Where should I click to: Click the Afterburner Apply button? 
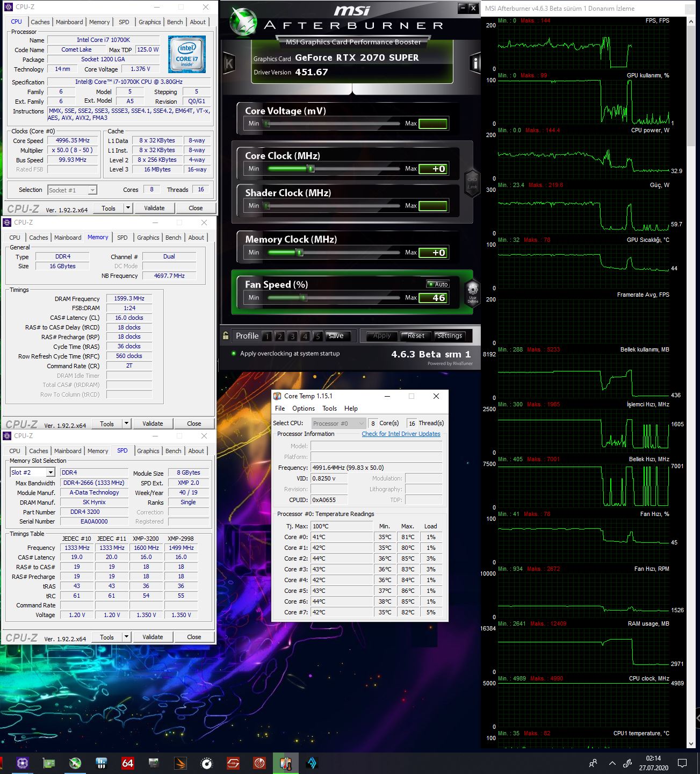click(x=382, y=336)
